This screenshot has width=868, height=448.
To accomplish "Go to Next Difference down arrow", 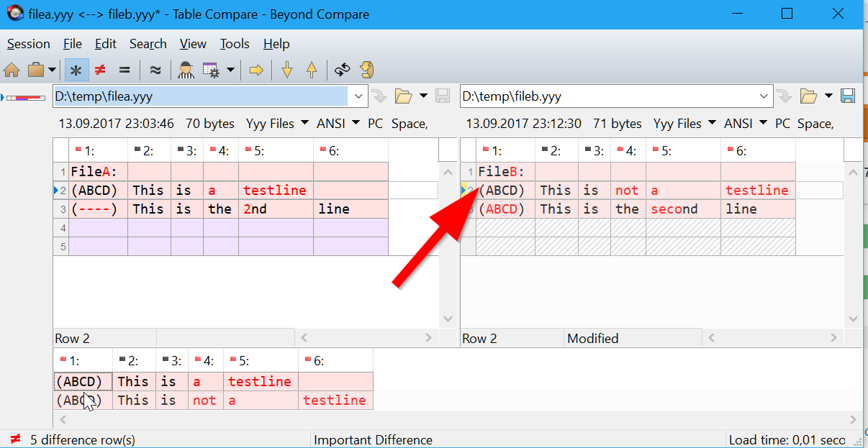I will (287, 70).
